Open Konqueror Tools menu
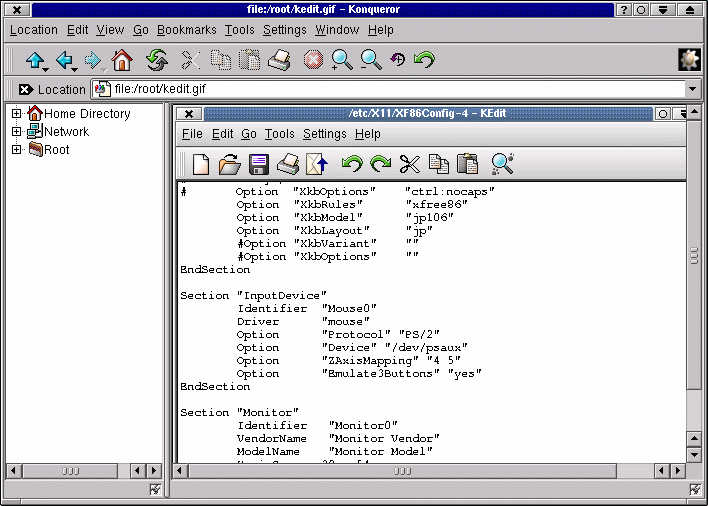The image size is (708, 506). coord(240,30)
